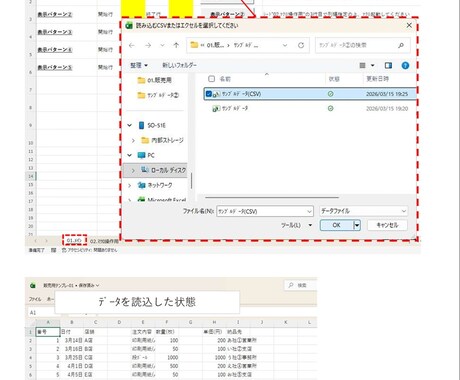Click the second サンプルデータ Excel file icon
This screenshot has height=380, width=460.
[x=216, y=108]
